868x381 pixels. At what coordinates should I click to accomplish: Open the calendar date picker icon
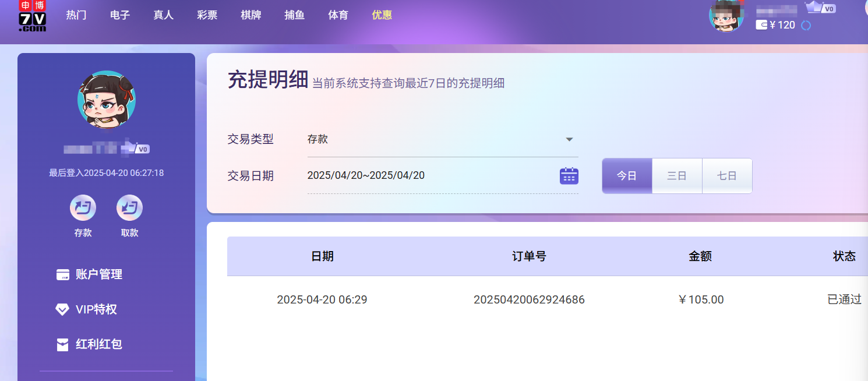click(569, 175)
